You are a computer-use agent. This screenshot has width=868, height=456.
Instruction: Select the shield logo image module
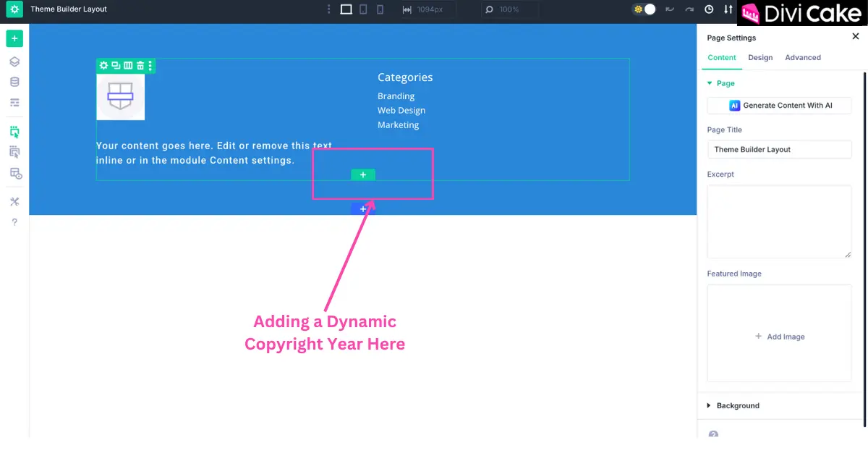[121, 96]
